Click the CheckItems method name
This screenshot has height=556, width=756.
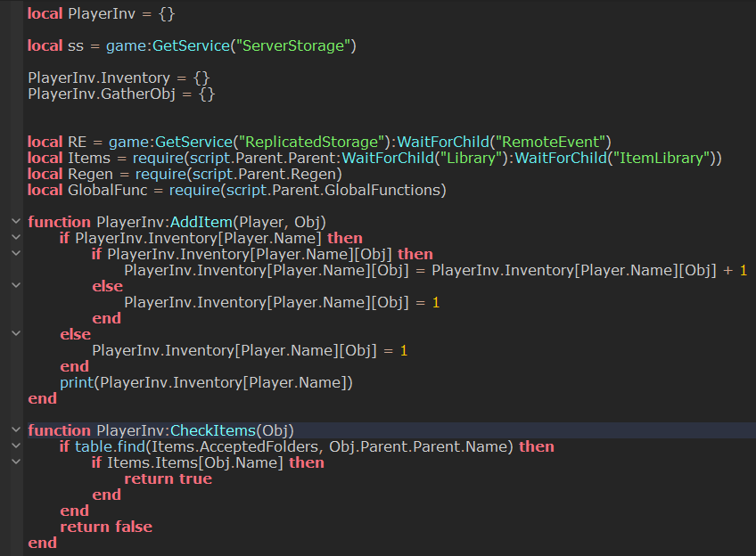[212, 430]
